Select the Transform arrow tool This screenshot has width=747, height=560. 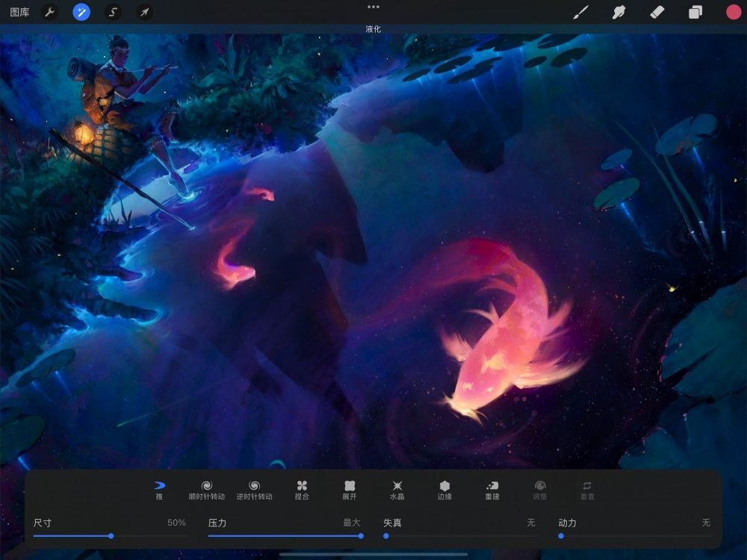[x=144, y=12]
